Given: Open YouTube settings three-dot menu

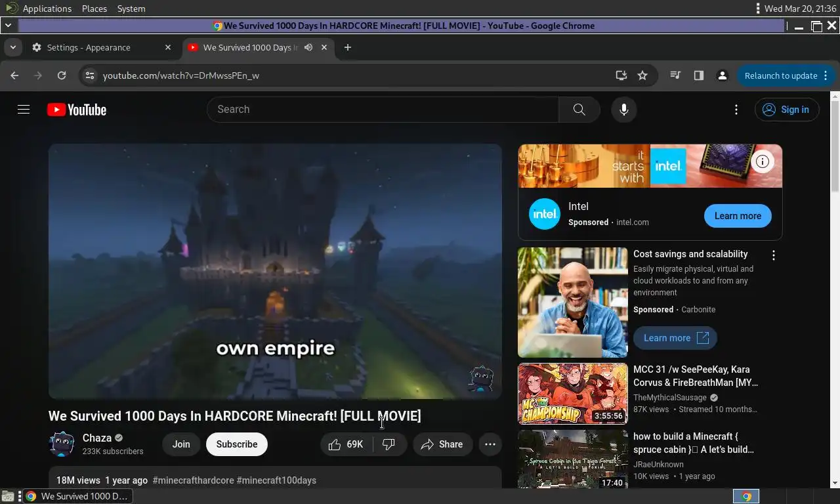Looking at the screenshot, I should (736, 110).
